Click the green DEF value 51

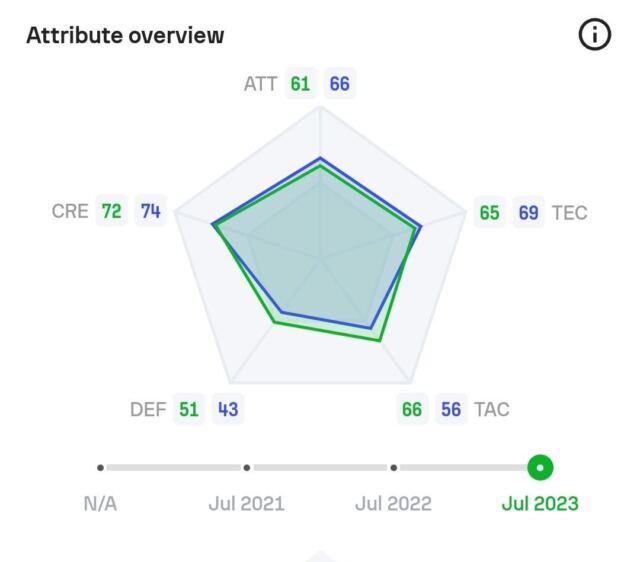189,409
